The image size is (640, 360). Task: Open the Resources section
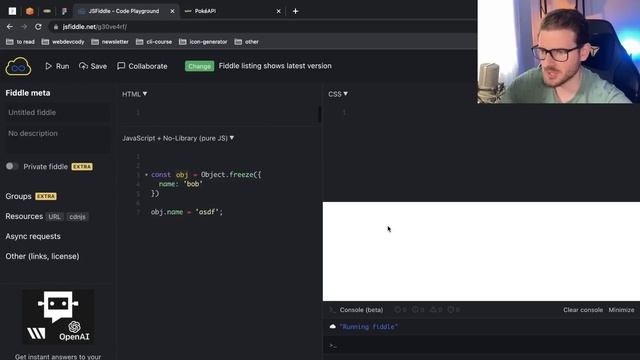[24, 216]
